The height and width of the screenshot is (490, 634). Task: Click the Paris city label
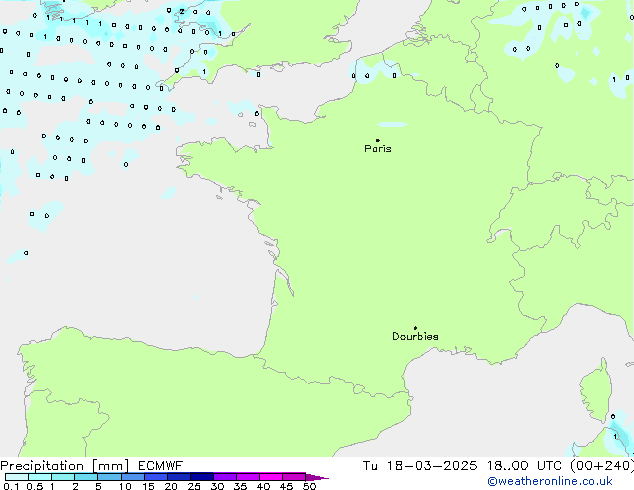click(378, 148)
